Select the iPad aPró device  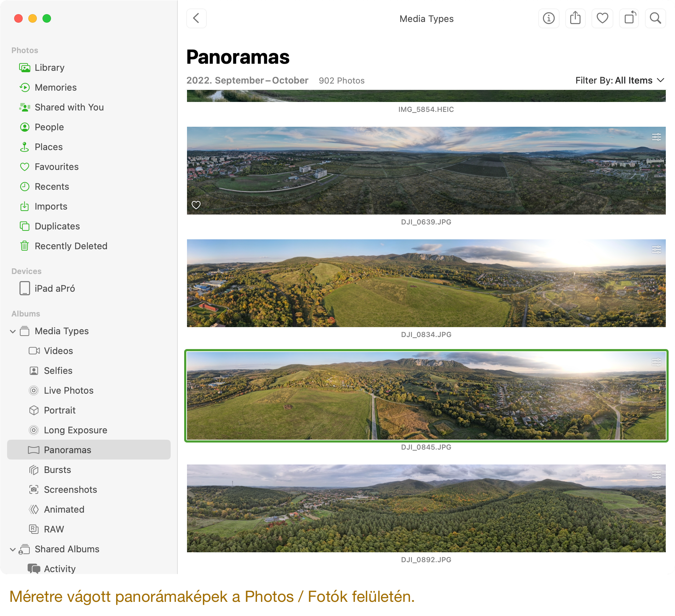pyautogui.click(x=55, y=289)
